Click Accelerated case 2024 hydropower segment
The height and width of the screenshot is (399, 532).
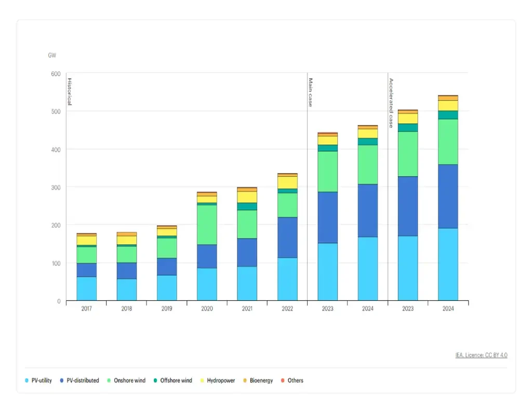point(447,105)
